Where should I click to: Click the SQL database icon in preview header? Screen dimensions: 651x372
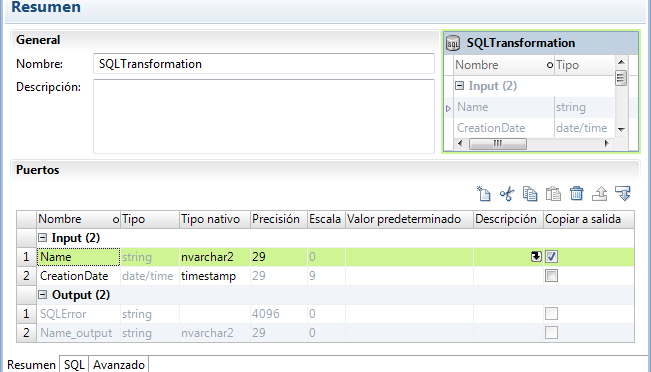453,43
